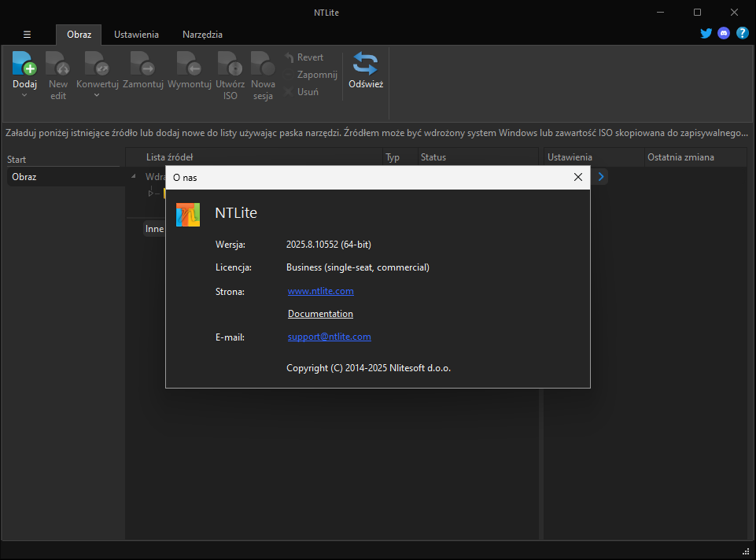Viewport: 756px width, 560px height.
Task: Click the Usuń toolbar item
Action: (302, 91)
